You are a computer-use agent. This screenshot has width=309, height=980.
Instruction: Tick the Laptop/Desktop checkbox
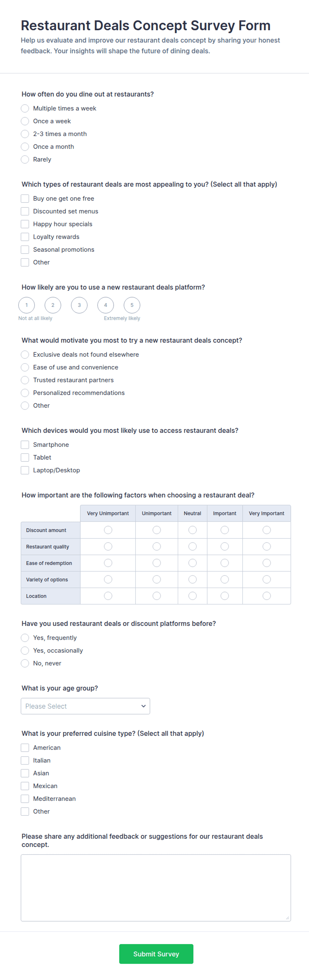pos(25,470)
